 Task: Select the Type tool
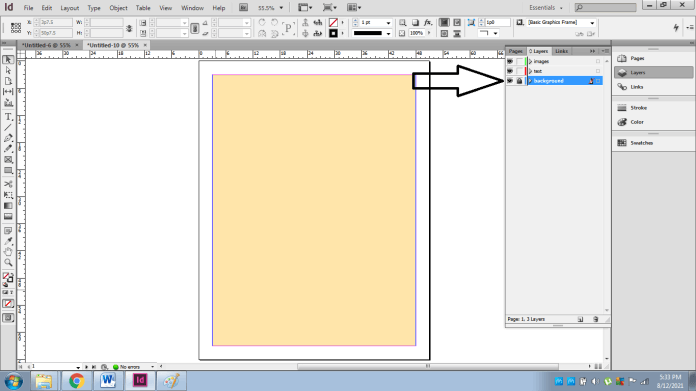tap(8, 117)
